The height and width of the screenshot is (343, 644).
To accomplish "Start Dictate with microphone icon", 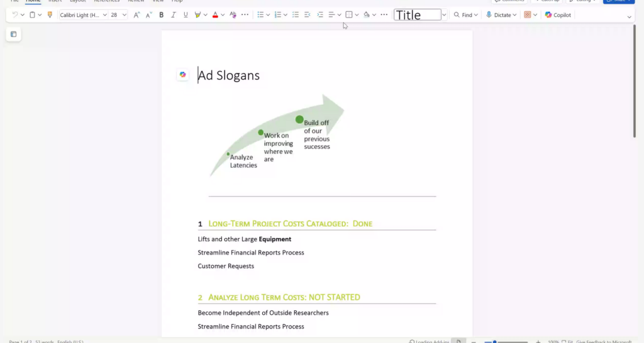I will coord(498,15).
